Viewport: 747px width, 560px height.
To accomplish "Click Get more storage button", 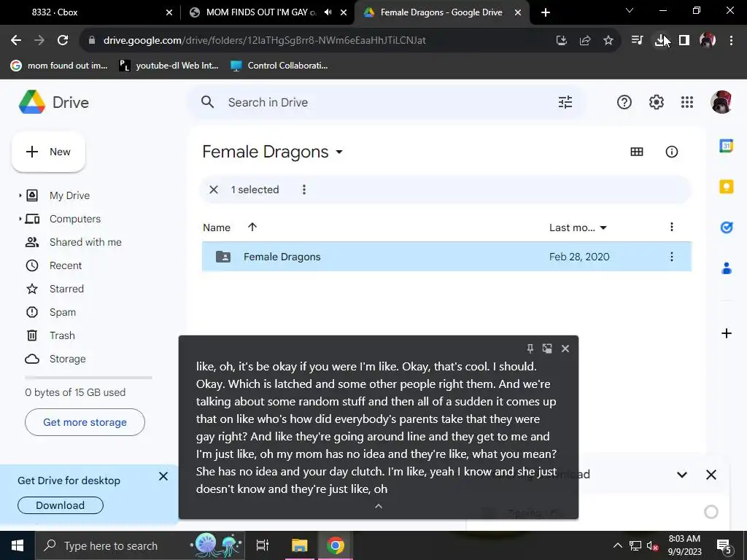I will coord(85,422).
